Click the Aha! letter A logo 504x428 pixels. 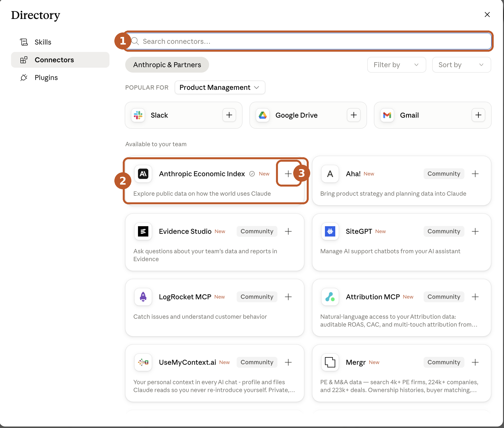click(330, 174)
